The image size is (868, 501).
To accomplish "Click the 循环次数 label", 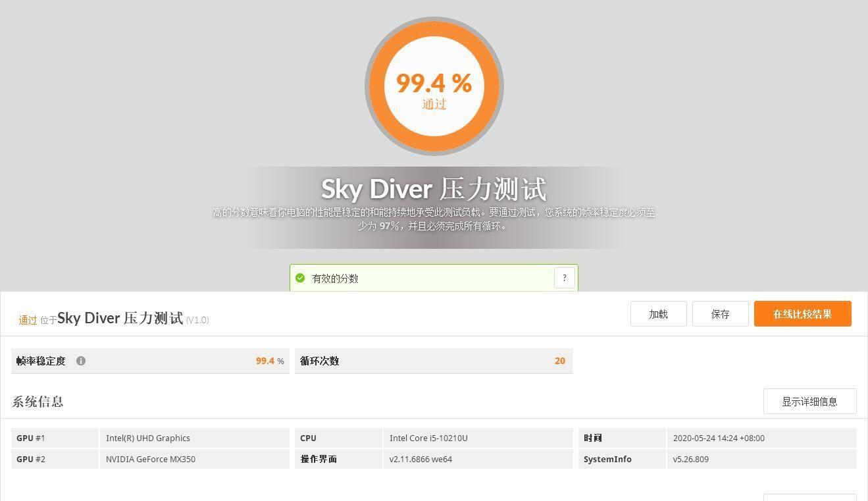I will pyautogui.click(x=319, y=361).
